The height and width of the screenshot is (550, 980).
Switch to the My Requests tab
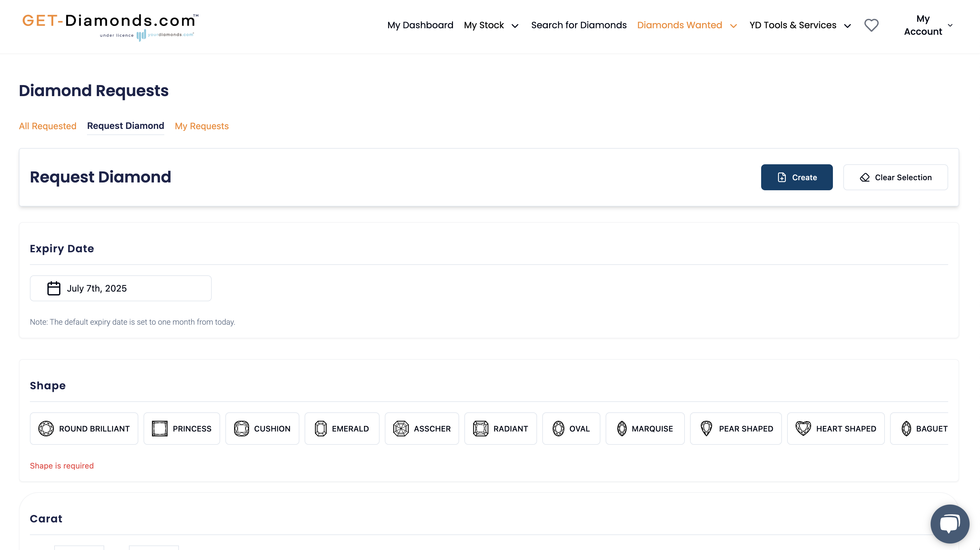tap(202, 126)
